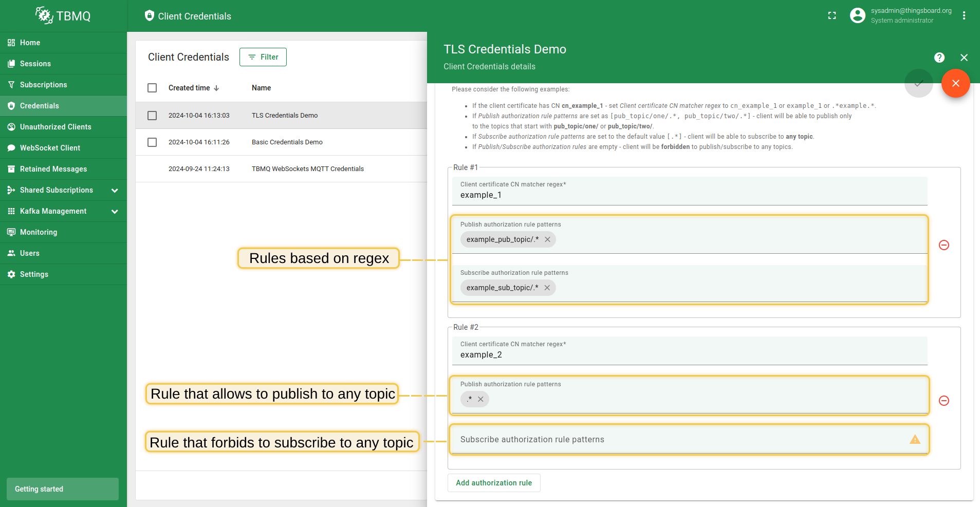Cancel changes with orange X button
The width and height of the screenshot is (980, 507).
pos(955,83)
